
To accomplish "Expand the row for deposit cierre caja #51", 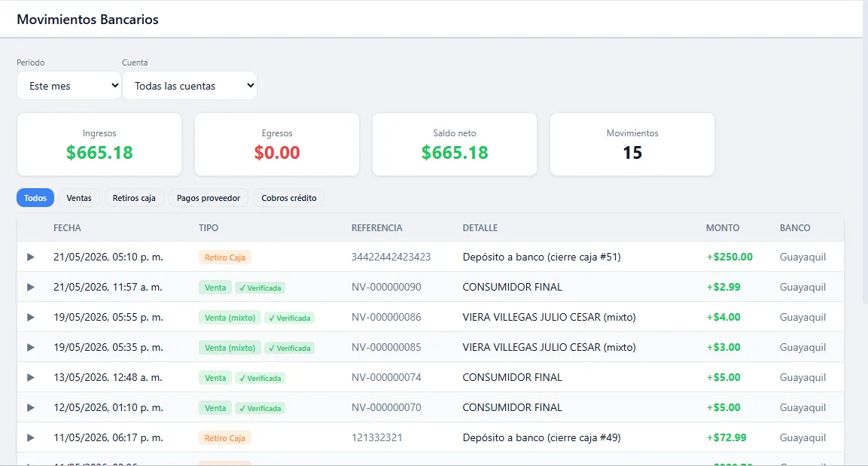I will click(x=31, y=257).
